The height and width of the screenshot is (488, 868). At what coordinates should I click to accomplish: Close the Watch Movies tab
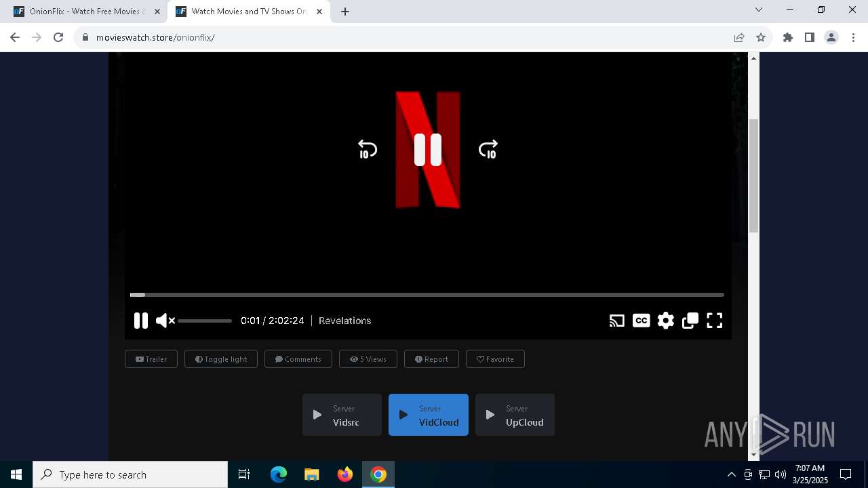point(319,12)
